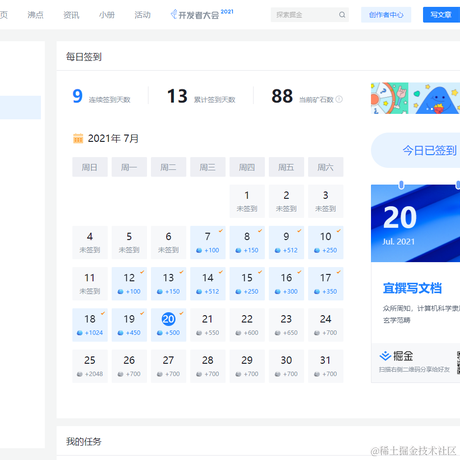The width and height of the screenshot is (460, 460).
Task: Click the orange calendar icon by 2021年 7月
Action: (78, 138)
